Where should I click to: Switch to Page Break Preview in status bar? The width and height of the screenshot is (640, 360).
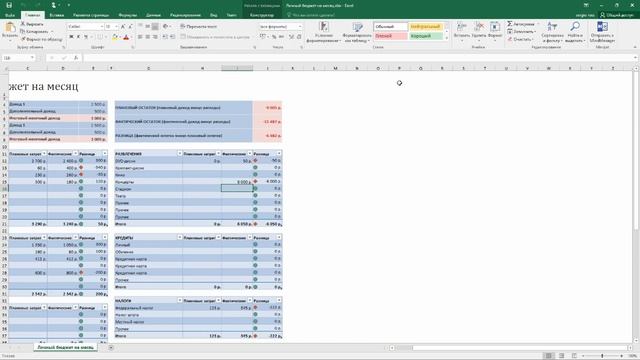pyautogui.click(x=574, y=356)
